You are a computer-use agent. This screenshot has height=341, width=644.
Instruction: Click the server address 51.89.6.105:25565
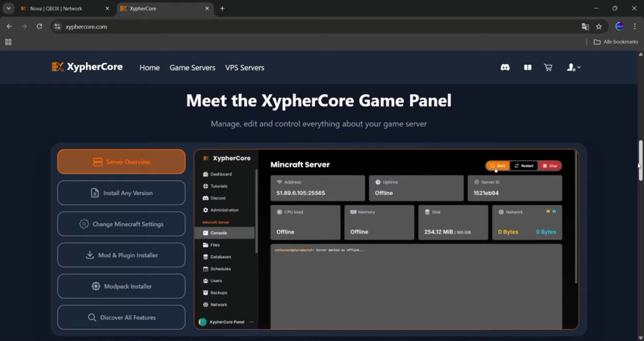pyautogui.click(x=301, y=193)
